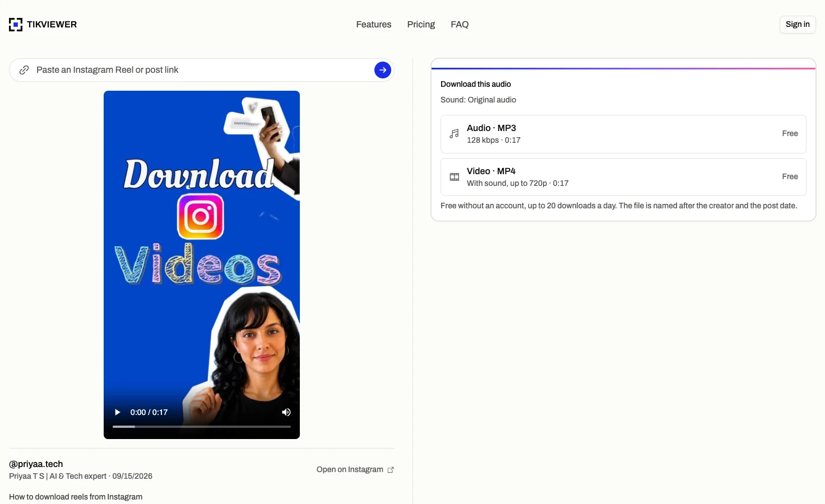
Task: Click the Free label on the Audio row
Action: [x=790, y=134]
